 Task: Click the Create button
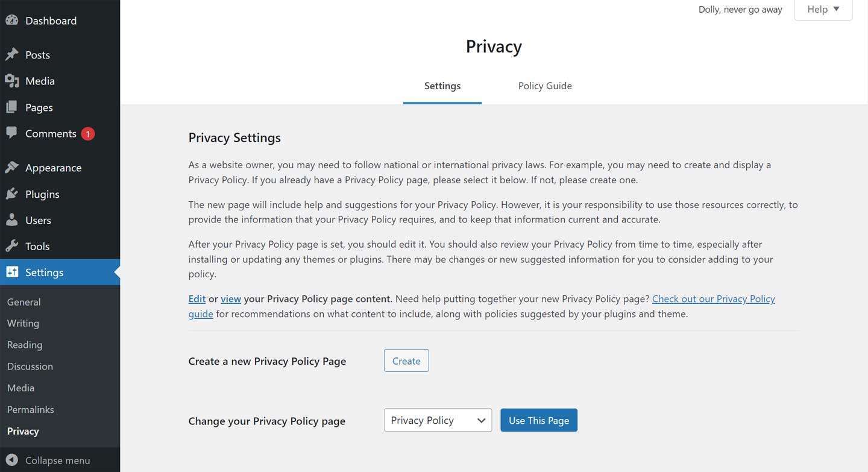[406, 360]
